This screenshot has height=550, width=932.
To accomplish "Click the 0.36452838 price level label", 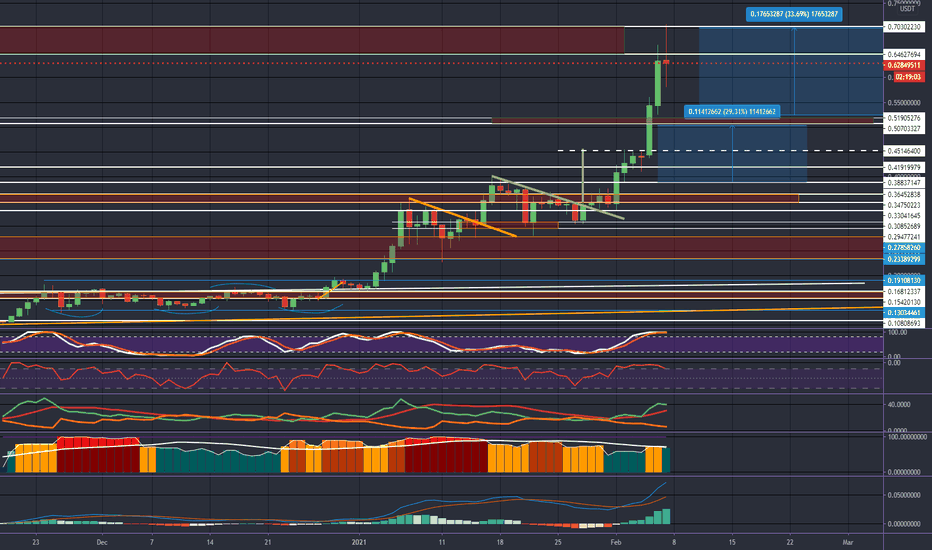I will coord(904,194).
